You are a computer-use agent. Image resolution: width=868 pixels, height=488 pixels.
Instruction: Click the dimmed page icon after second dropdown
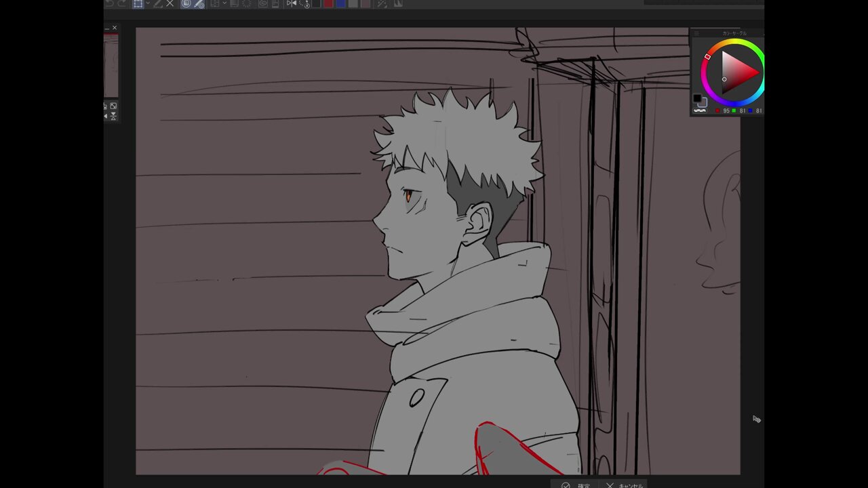(x=234, y=3)
